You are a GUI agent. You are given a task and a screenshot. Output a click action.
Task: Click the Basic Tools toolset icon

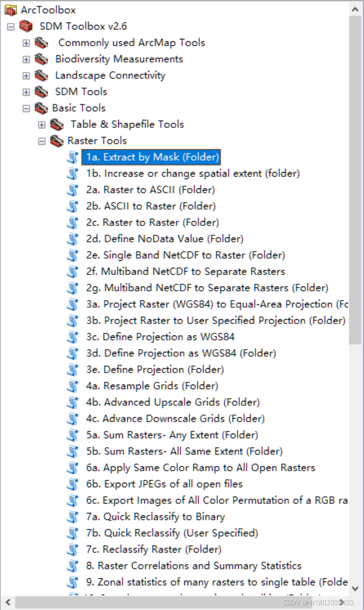[41, 108]
